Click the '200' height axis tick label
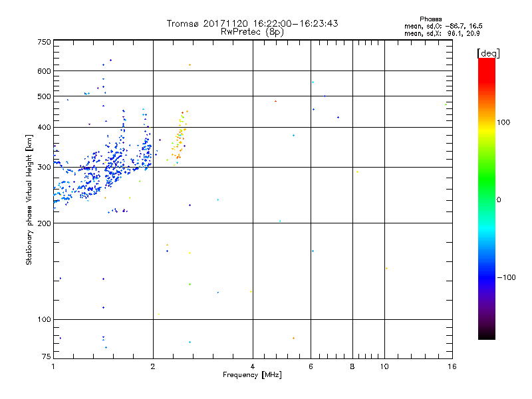 pyautogui.click(x=45, y=223)
